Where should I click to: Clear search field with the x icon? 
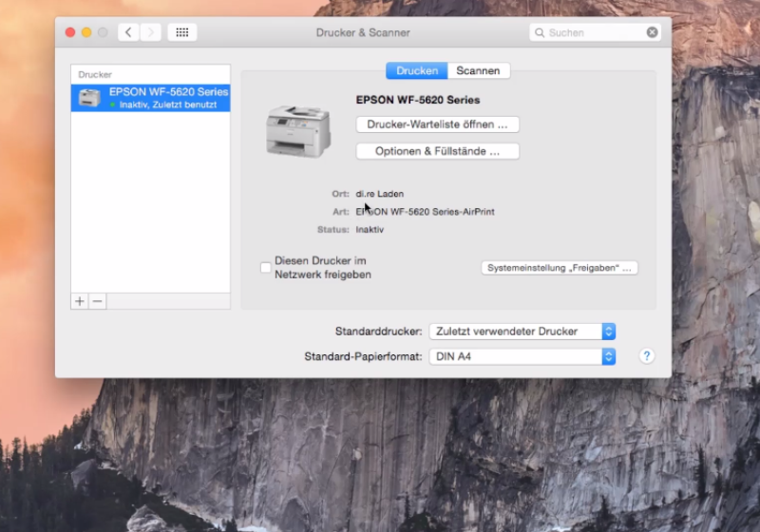(x=652, y=32)
